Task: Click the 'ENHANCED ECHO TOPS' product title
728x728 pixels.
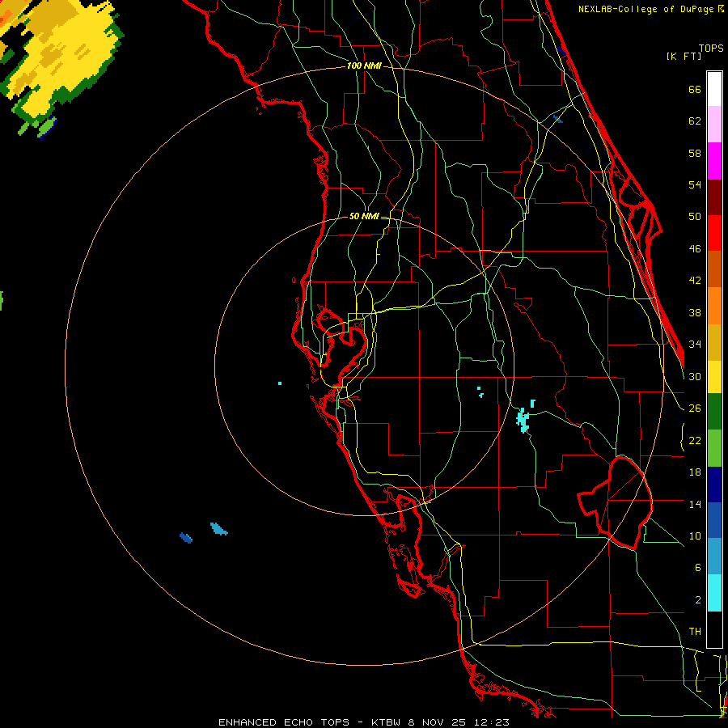Action: coord(284,722)
